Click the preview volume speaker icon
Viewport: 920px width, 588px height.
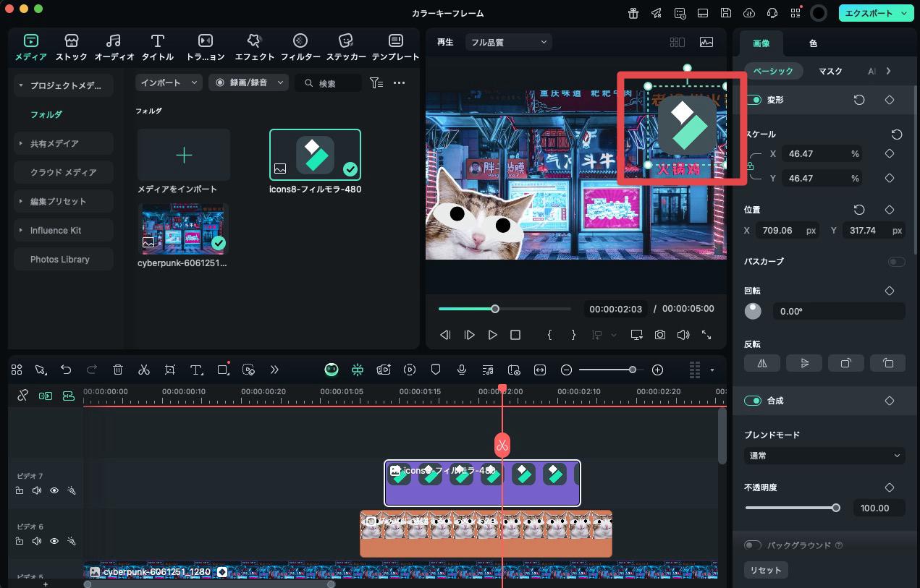click(x=683, y=335)
